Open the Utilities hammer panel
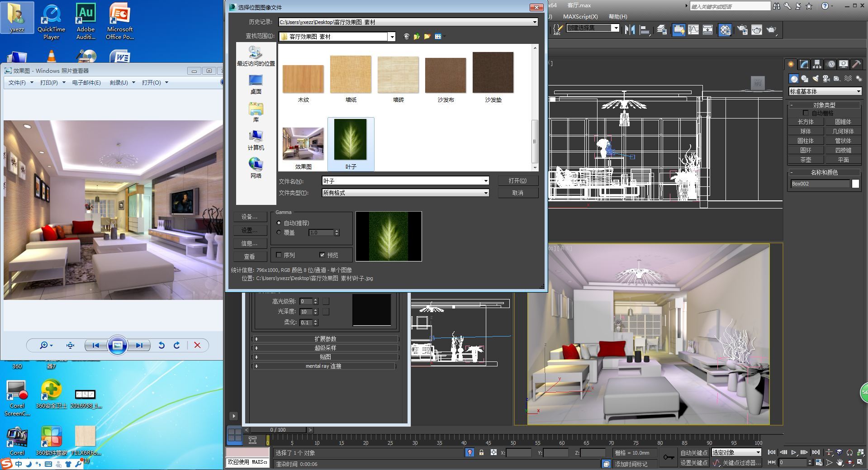Viewport: 868px width, 470px height. 856,64
